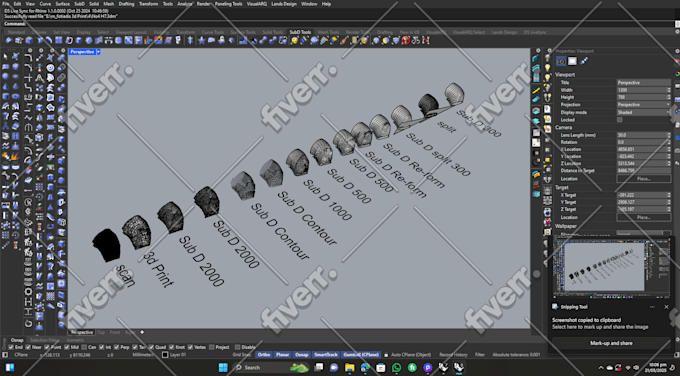The height and width of the screenshot is (376, 680).
Task: Open File Explorer from the taskbar
Action: pos(350,368)
